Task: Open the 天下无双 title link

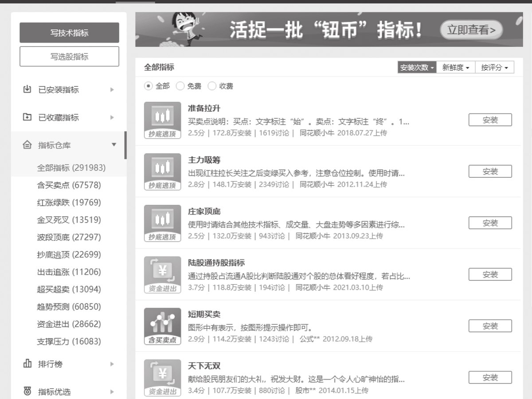Action: pos(204,365)
